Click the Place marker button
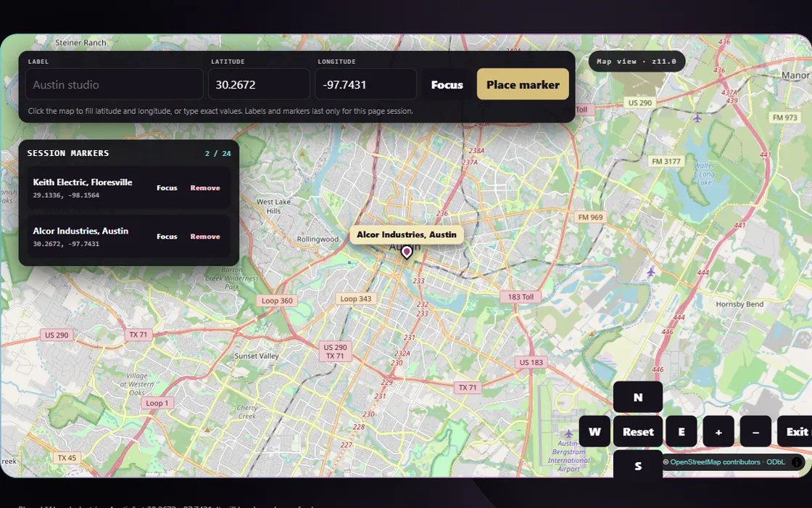The image size is (812, 508). pyautogui.click(x=523, y=84)
